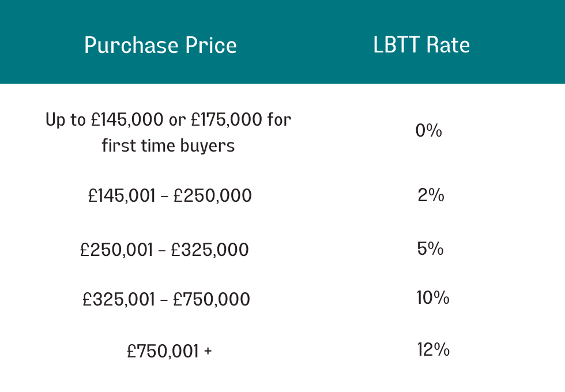The height and width of the screenshot is (392, 565).
Task: Click the £750,001 + price band
Action: (x=169, y=351)
